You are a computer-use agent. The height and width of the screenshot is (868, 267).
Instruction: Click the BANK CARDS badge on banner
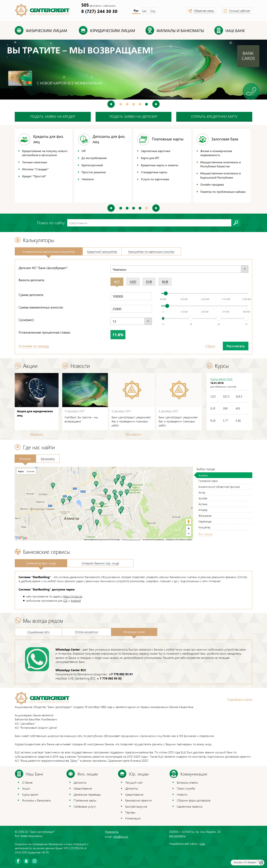(248, 56)
